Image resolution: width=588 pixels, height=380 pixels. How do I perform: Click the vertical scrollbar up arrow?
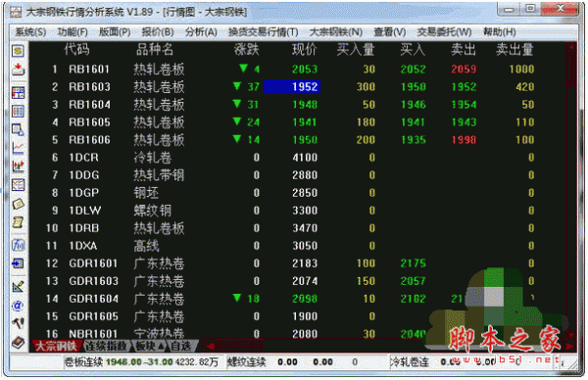tap(571, 47)
